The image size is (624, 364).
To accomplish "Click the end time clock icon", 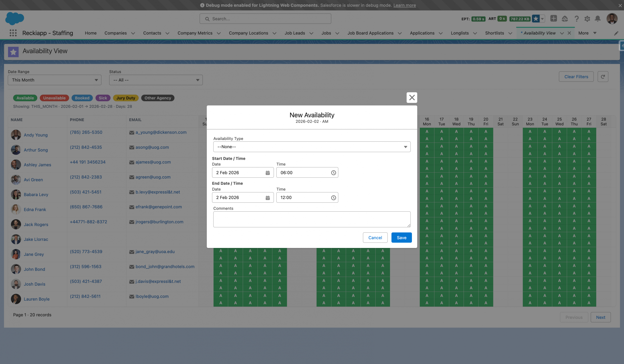I will [333, 197].
